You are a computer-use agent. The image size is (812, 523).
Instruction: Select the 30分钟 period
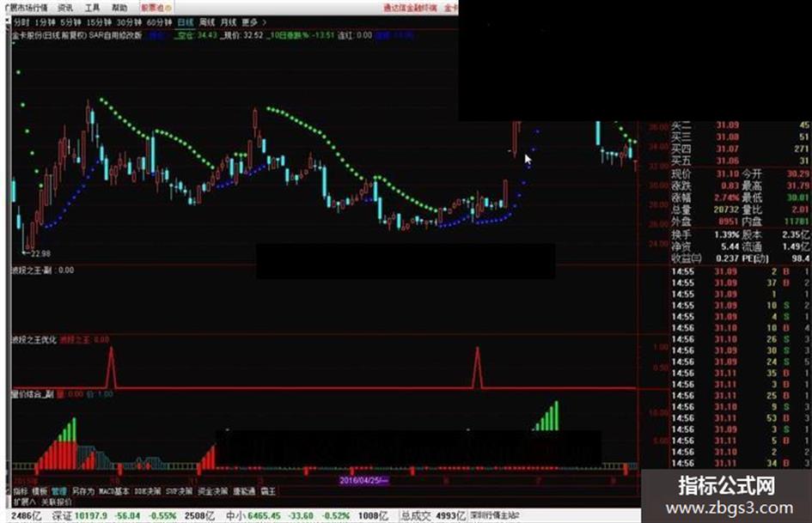pos(128,22)
